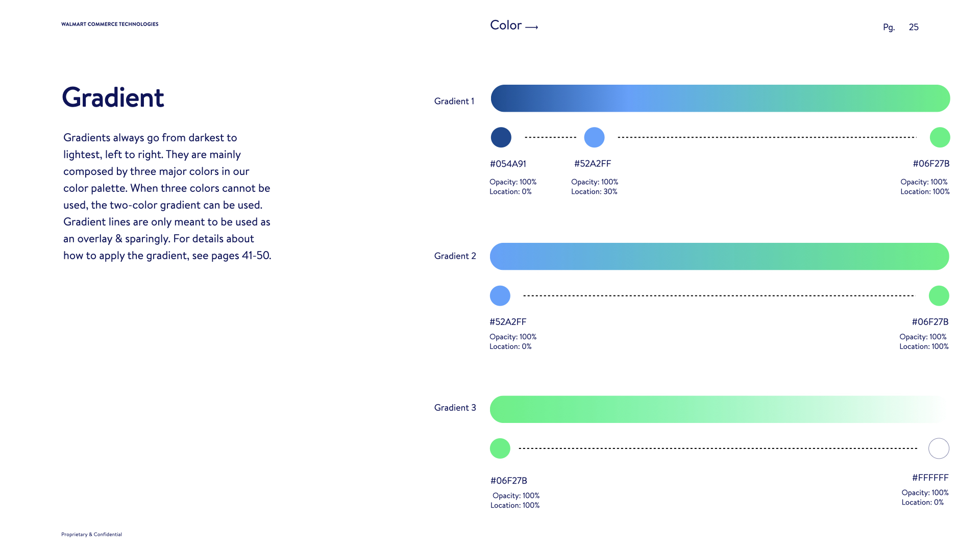980x551 pixels.
Task: Click the Gradient 2 color bar
Action: click(x=719, y=257)
